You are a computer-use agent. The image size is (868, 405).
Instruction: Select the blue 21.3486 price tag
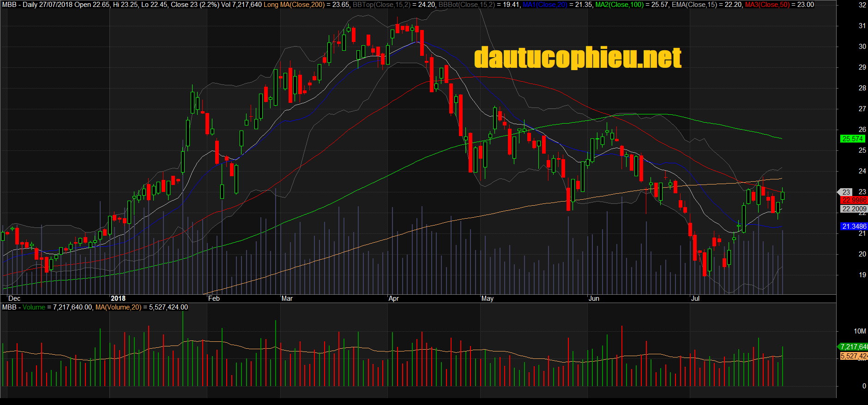tap(854, 226)
